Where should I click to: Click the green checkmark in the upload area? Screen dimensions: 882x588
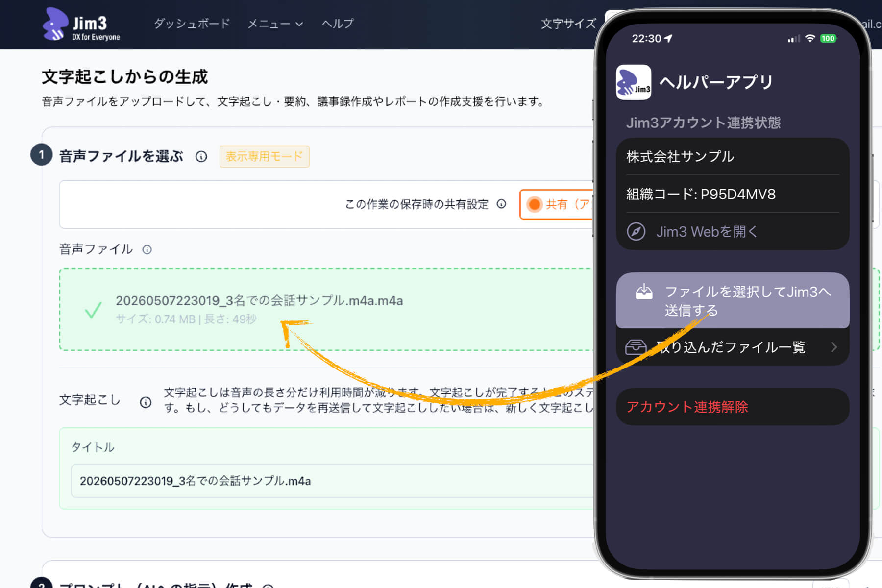pos(93,310)
